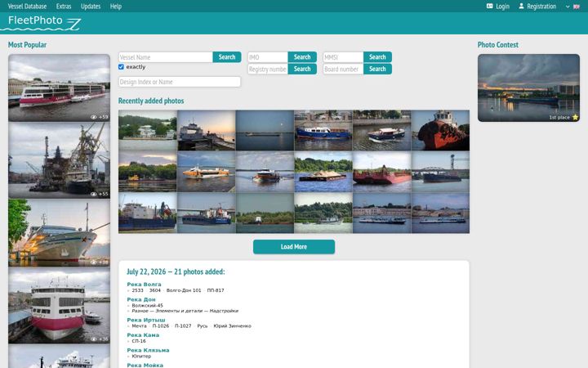Viewport: 588px width, 368px height.
Task: Open the Recently added photos heading
Action: [x=151, y=101]
